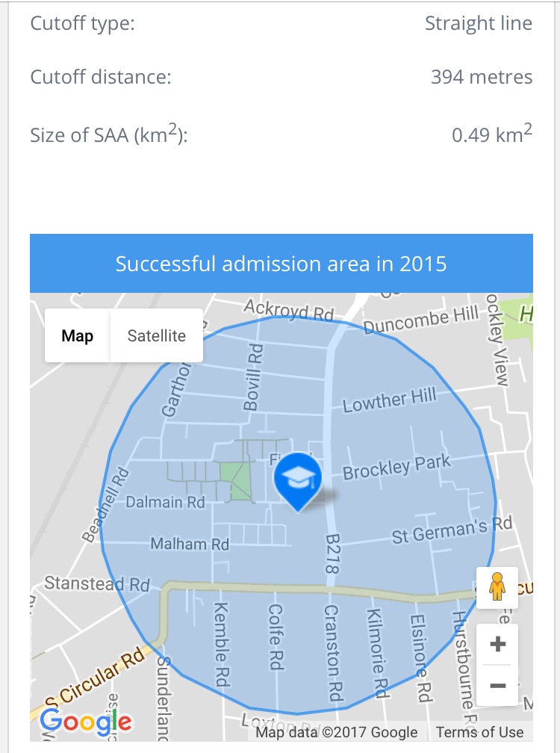560x753 pixels.
Task: Zoom out on the map
Action: point(497,685)
